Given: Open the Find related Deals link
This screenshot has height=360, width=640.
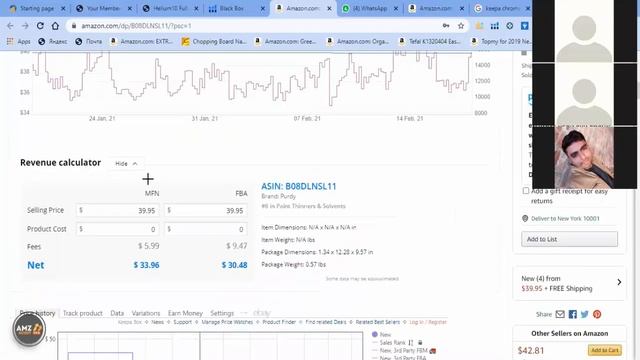Looking at the screenshot, I should point(326,322).
